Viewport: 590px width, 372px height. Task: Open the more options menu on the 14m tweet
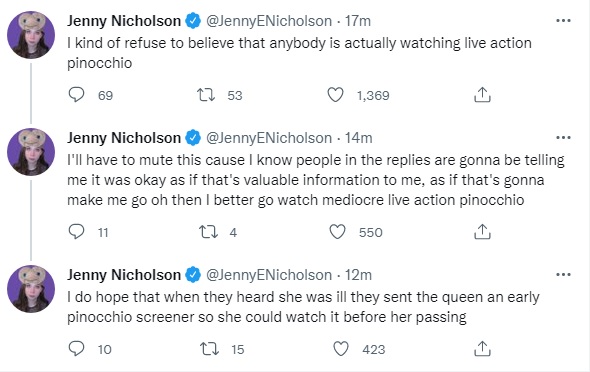563,138
